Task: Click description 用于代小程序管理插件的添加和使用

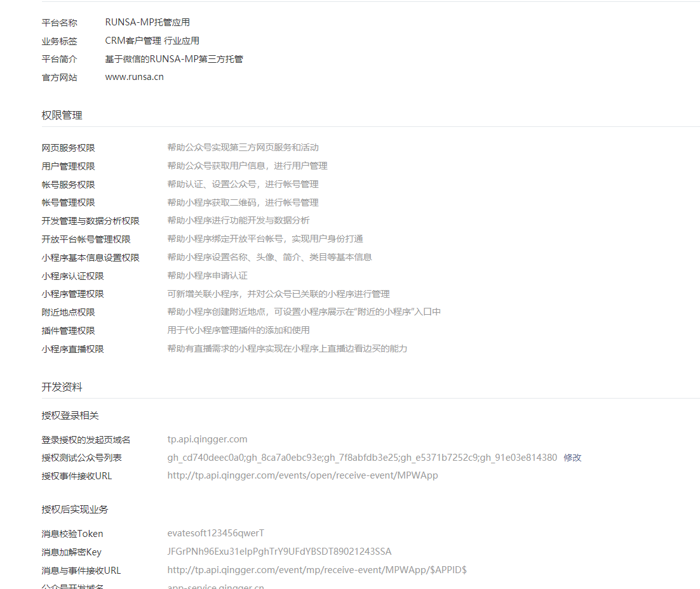Action: [238, 330]
